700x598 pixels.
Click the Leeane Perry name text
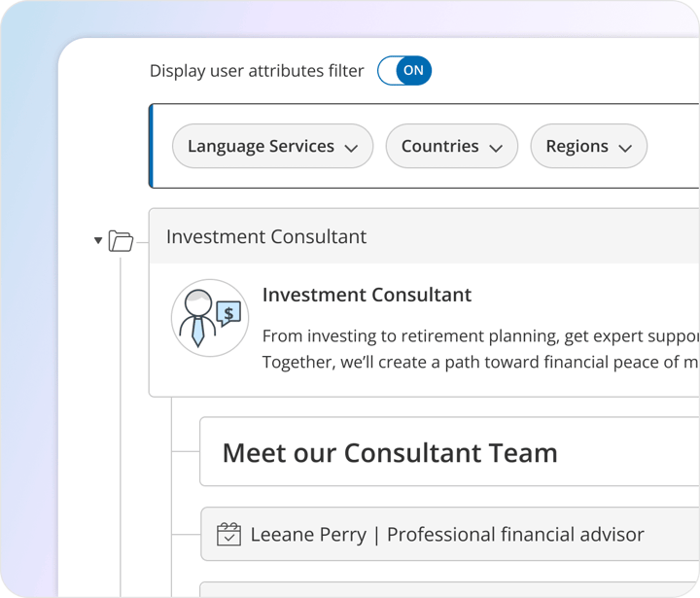point(308,534)
